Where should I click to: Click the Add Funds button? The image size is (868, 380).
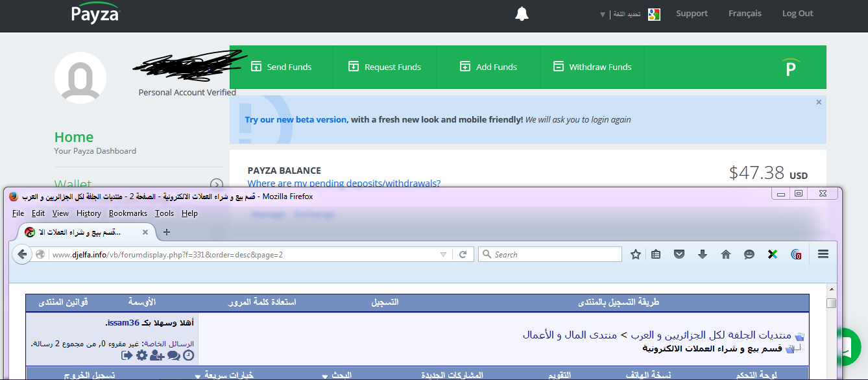tap(489, 67)
